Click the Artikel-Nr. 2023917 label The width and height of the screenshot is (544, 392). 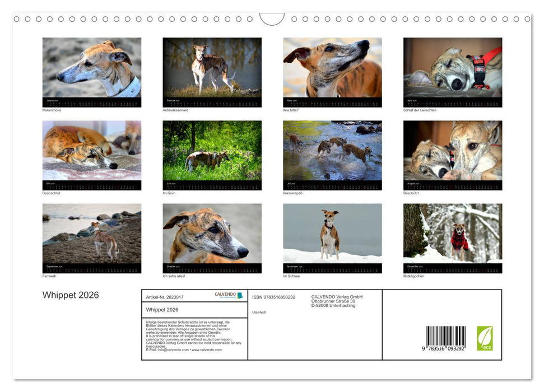(x=164, y=296)
